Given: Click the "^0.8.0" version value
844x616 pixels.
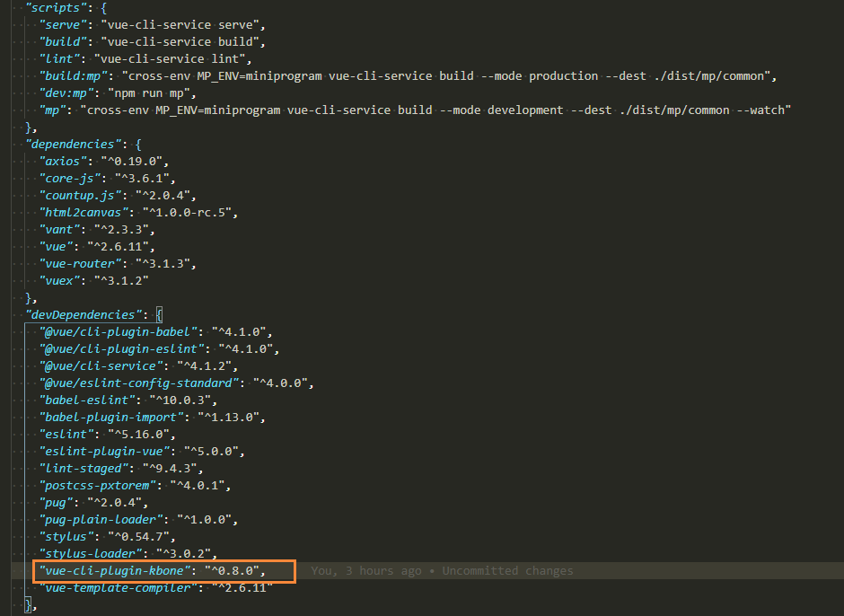Looking at the screenshot, I should [232, 571].
